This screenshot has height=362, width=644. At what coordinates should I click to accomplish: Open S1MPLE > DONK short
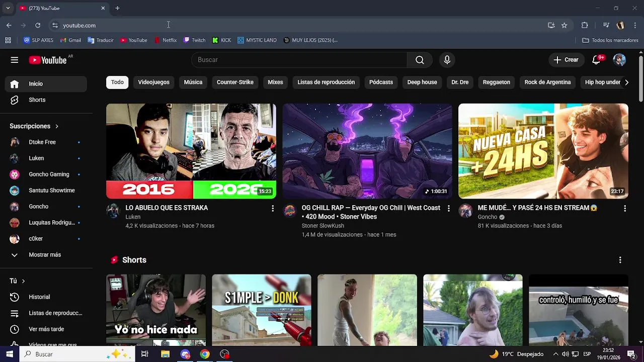(x=262, y=310)
